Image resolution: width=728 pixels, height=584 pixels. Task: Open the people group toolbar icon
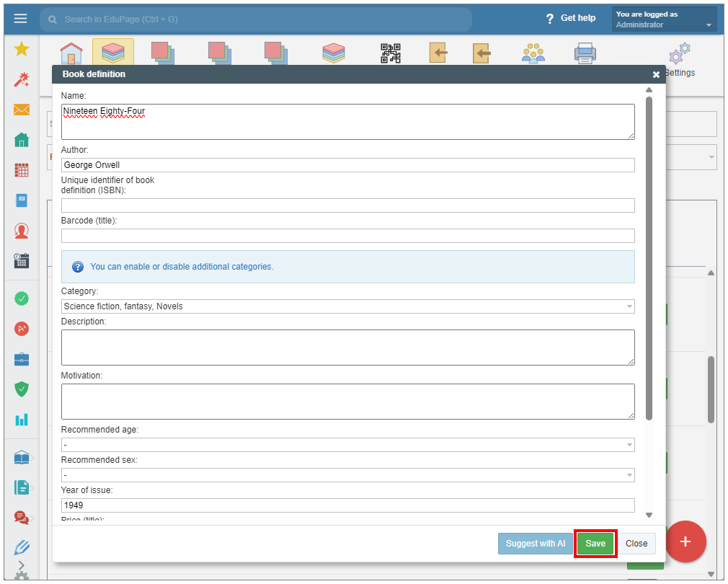[534, 53]
